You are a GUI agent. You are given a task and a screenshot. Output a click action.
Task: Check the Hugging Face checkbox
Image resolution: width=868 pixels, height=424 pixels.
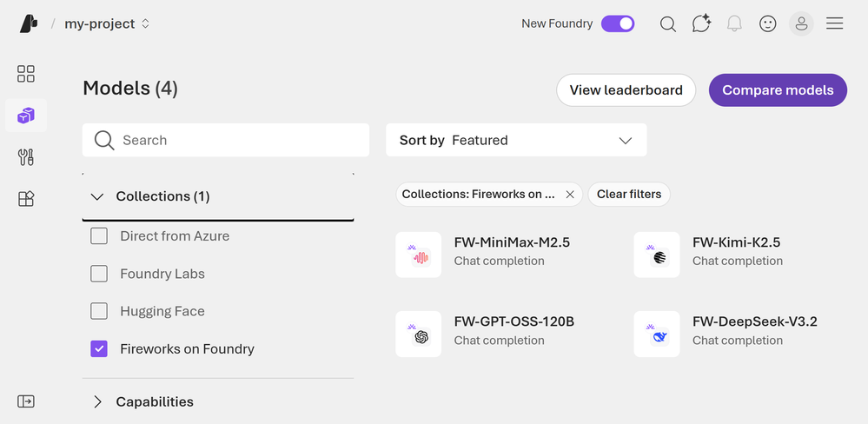[99, 311]
